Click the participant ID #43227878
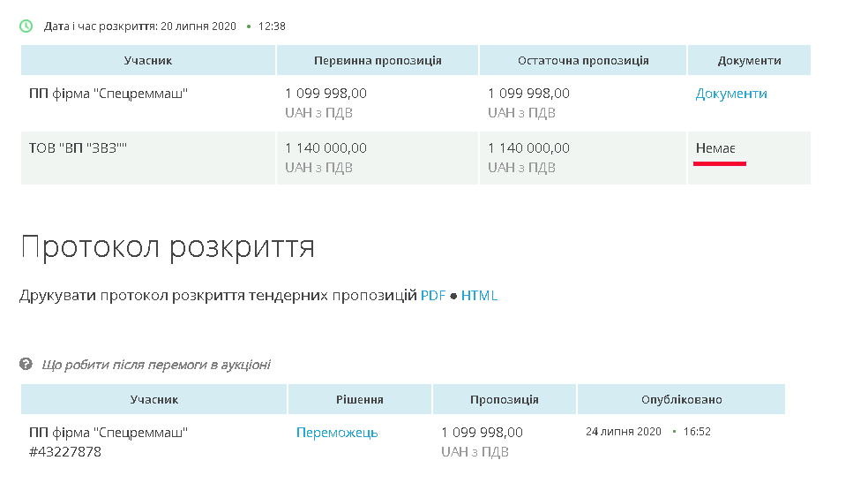This screenshot has width=868, height=483. point(65,452)
